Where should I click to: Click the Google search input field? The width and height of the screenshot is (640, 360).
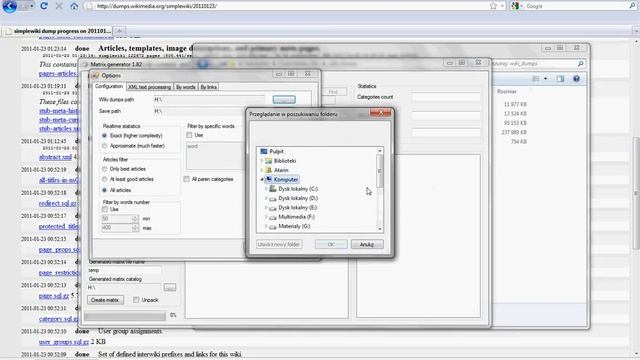pyautogui.click(x=575, y=6)
